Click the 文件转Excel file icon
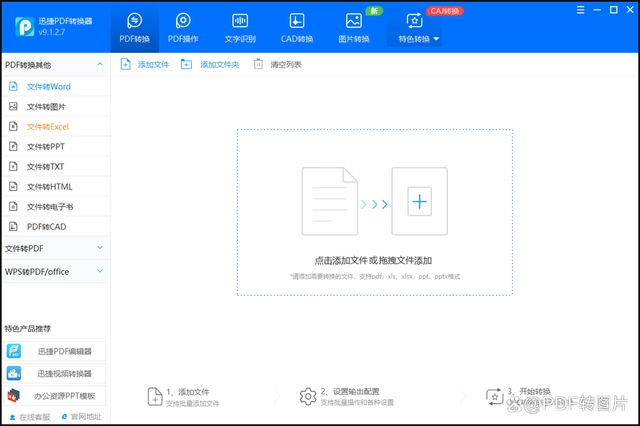 [13, 126]
